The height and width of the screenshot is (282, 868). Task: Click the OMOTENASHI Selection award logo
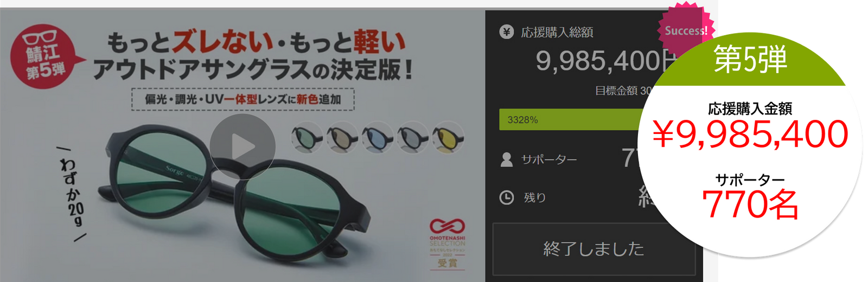pyautogui.click(x=448, y=243)
